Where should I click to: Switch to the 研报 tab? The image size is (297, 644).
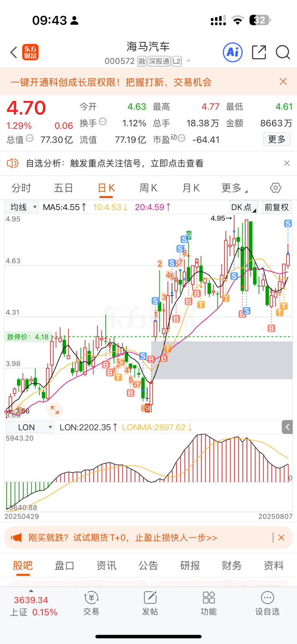[x=190, y=565]
